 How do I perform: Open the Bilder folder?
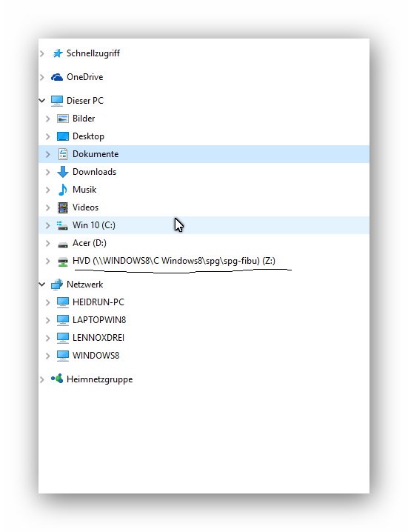84,119
